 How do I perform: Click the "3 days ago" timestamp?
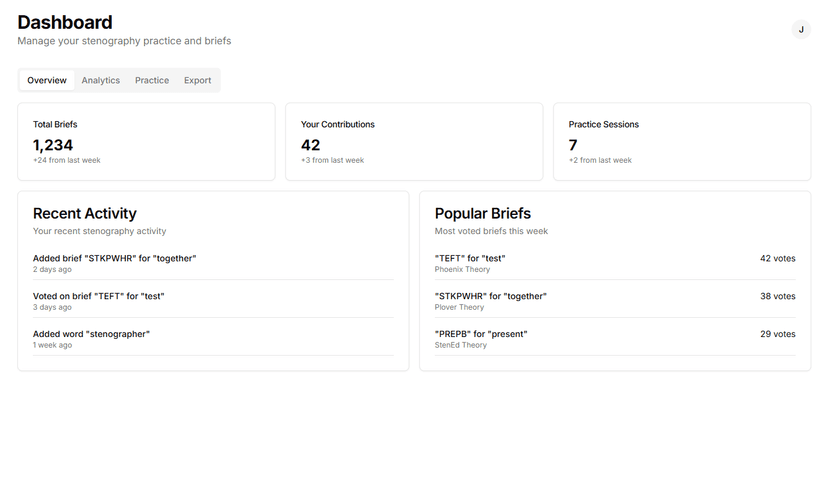(x=52, y=307)
